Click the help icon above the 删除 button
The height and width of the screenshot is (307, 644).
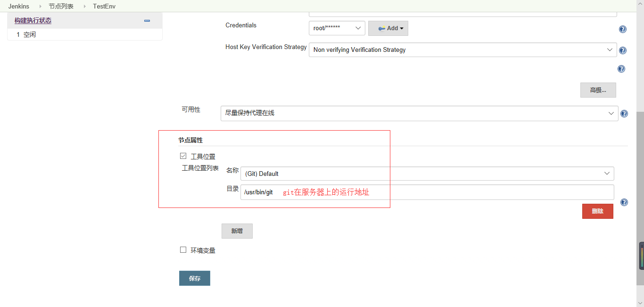[624, 202]
